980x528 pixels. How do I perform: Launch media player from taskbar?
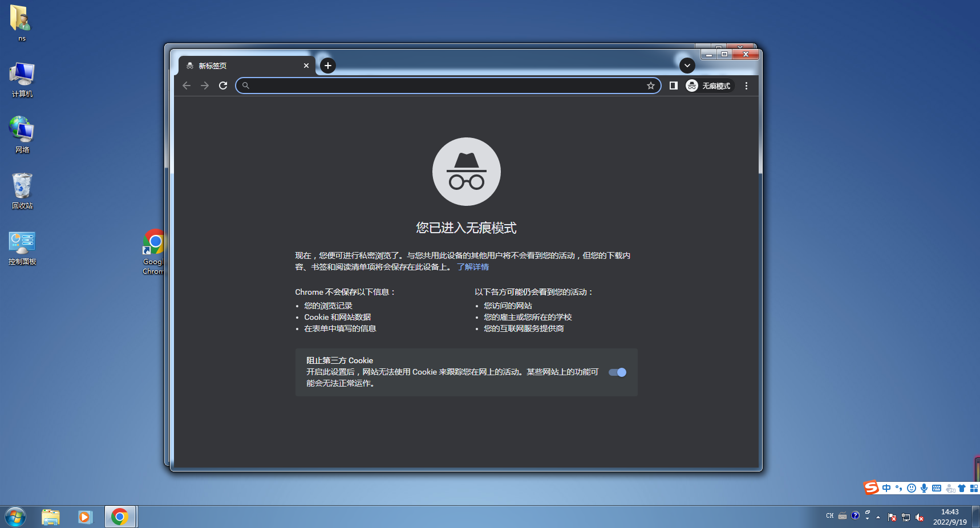[x=85, y=517]
